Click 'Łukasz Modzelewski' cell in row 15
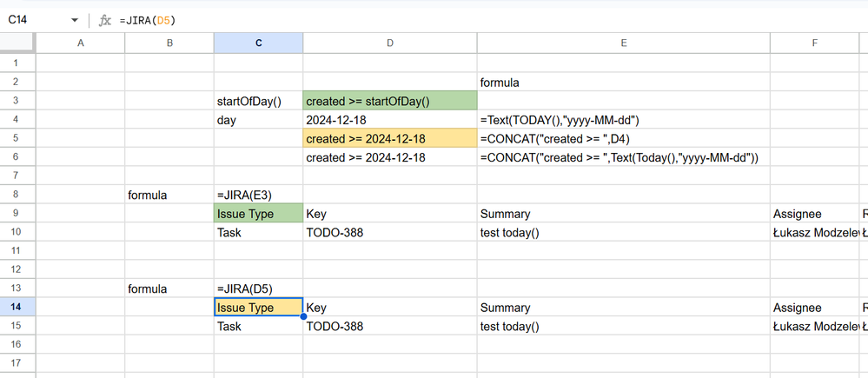868x378 pixels. tap(815, 326)
